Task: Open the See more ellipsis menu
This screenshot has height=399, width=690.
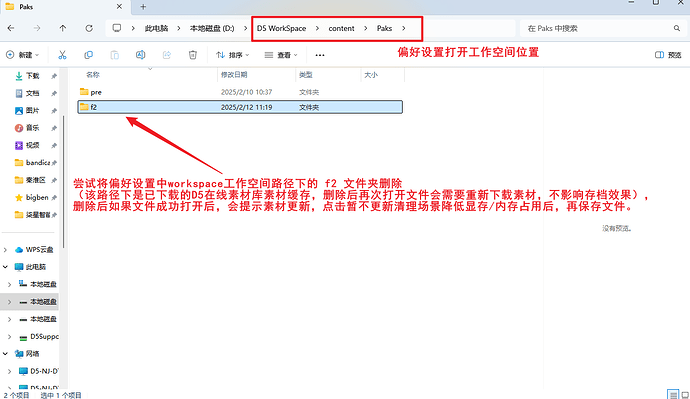Action: tap(320, 55)
